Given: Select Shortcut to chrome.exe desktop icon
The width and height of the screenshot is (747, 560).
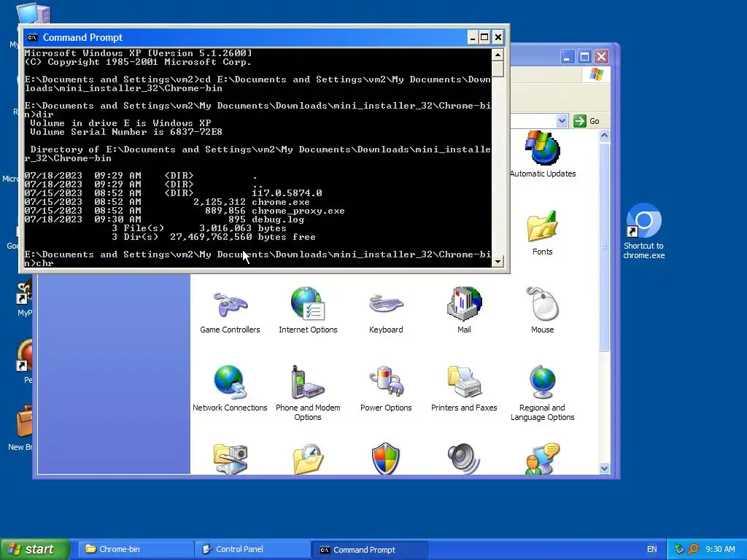Looking at the screenshot, I should point(643,231).
